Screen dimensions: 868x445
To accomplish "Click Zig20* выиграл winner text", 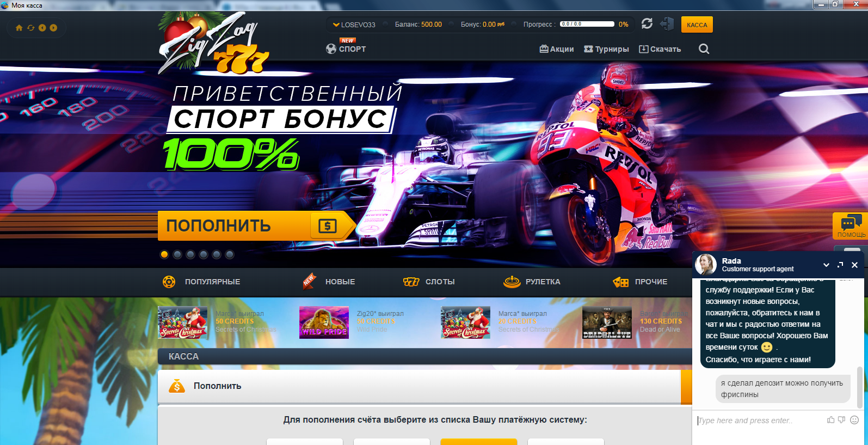I will [x=380, y=314].
